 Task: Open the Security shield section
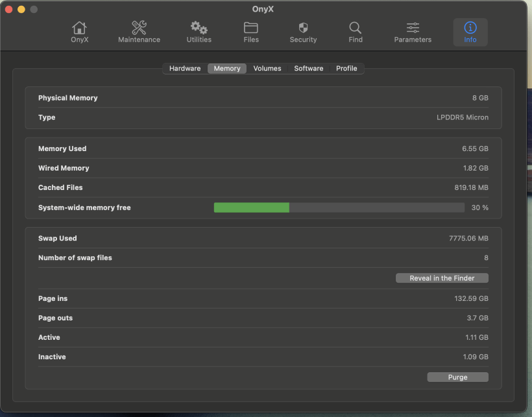coord(303,32)
